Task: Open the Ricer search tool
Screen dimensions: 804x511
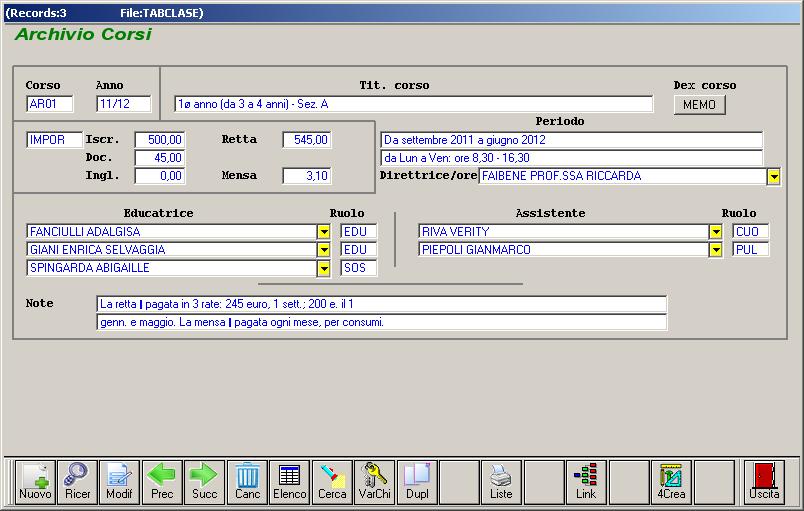Action: pos(77,482)
